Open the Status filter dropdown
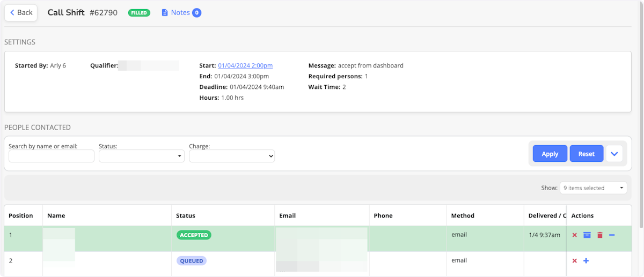Viewport: 644px width, 277px height. click(142, 156)
